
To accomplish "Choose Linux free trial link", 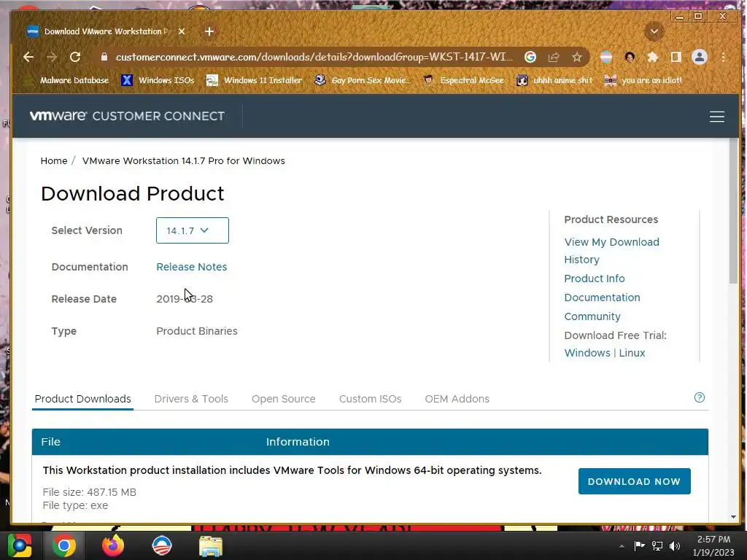I will [x=632, y=353].
